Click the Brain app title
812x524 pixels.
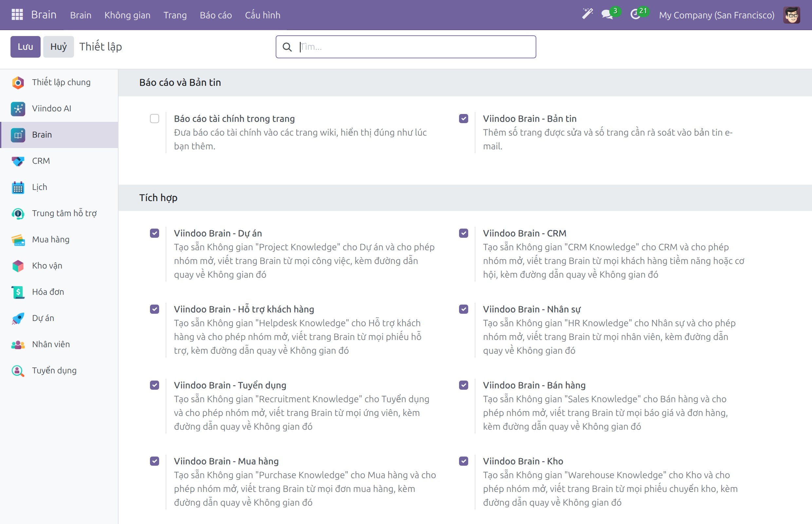(x=44, y=15)
